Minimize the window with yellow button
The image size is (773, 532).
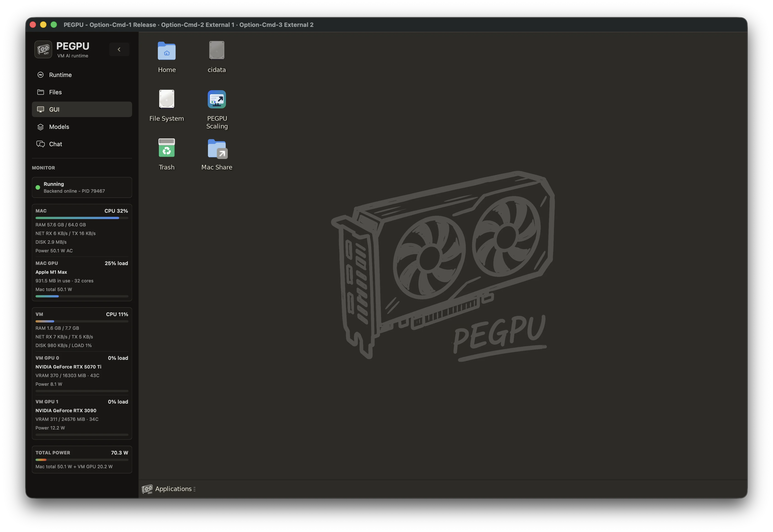(x=43, y=25)
